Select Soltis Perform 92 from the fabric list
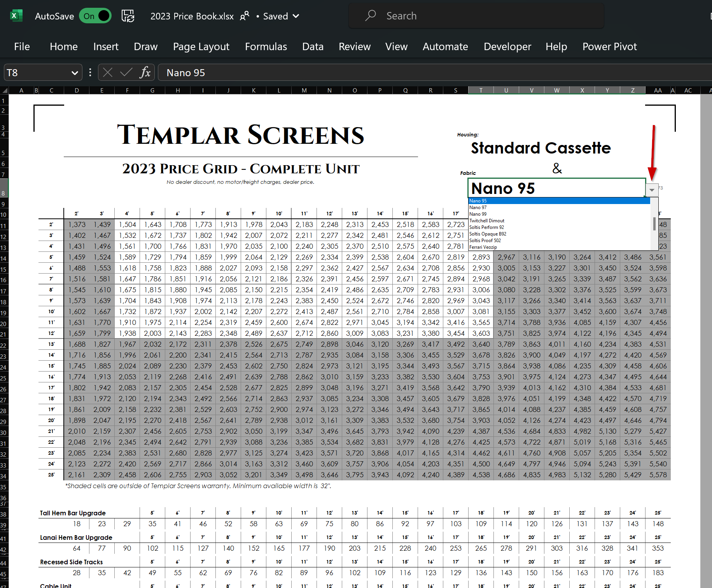The height and width of the screenshot is (588, 712). 486,227
